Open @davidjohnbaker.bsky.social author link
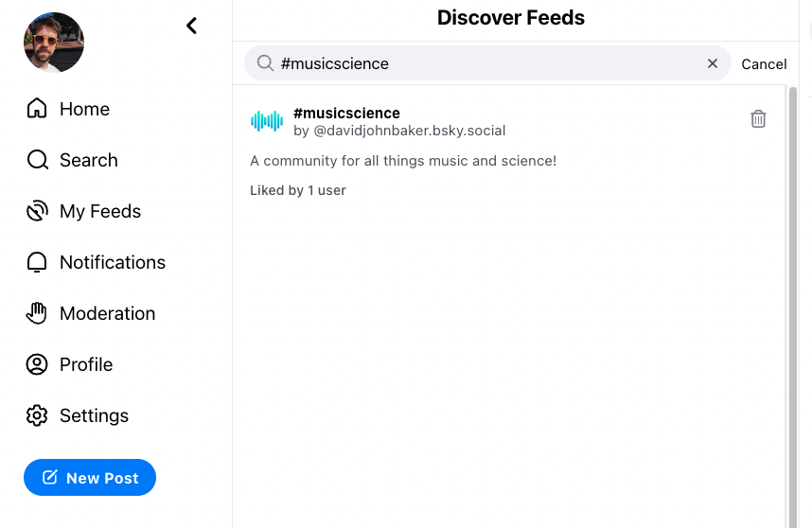 pyautogui.click(x=409, y=131)
